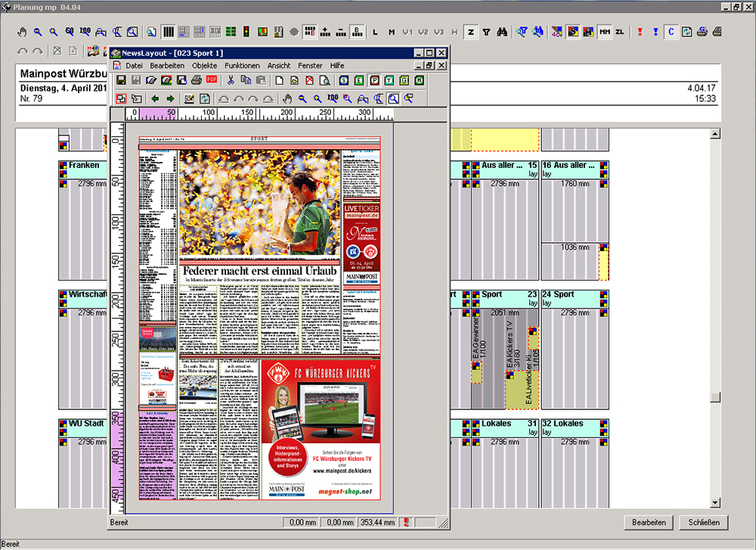Open the Objekte menu
The width and height of the screenshot is (756, 550).
(x=204, y=66)
